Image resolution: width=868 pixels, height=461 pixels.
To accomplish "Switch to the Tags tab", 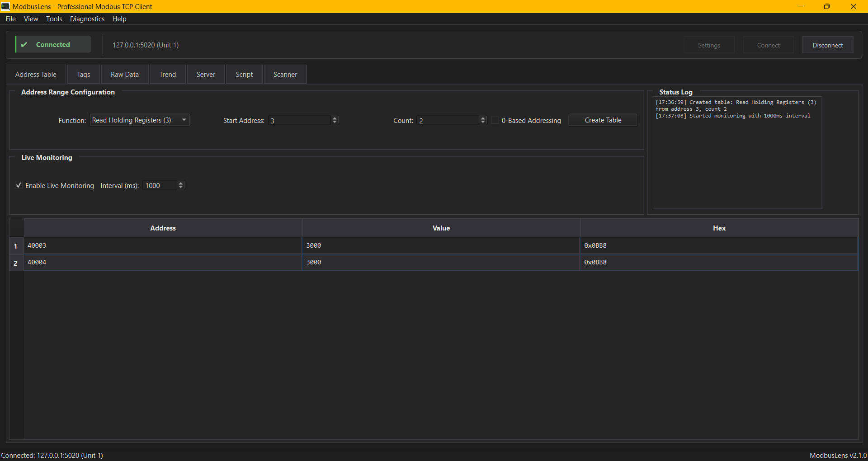I will pyautogui.click(x=84, y=75).
